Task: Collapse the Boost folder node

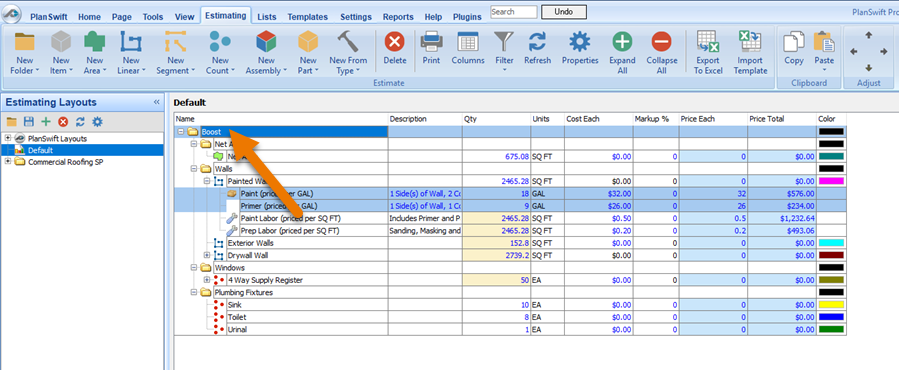Action: click(181, 132)
